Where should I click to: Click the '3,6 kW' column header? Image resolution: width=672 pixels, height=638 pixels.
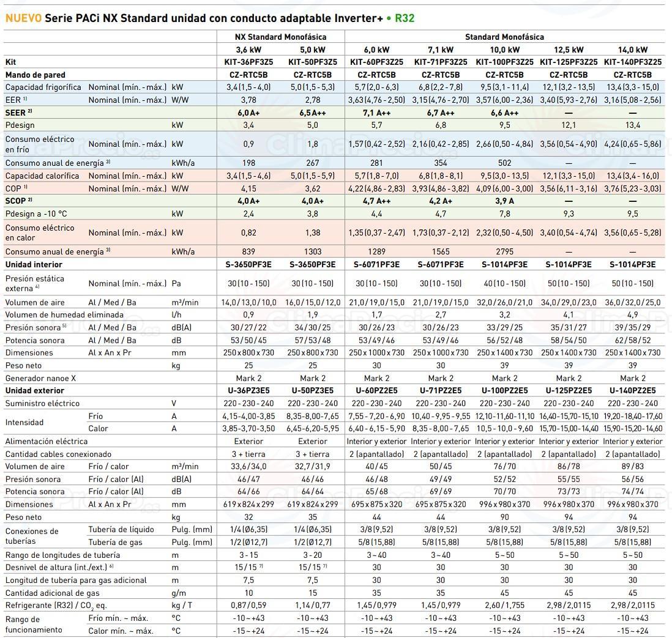[248, 50]
